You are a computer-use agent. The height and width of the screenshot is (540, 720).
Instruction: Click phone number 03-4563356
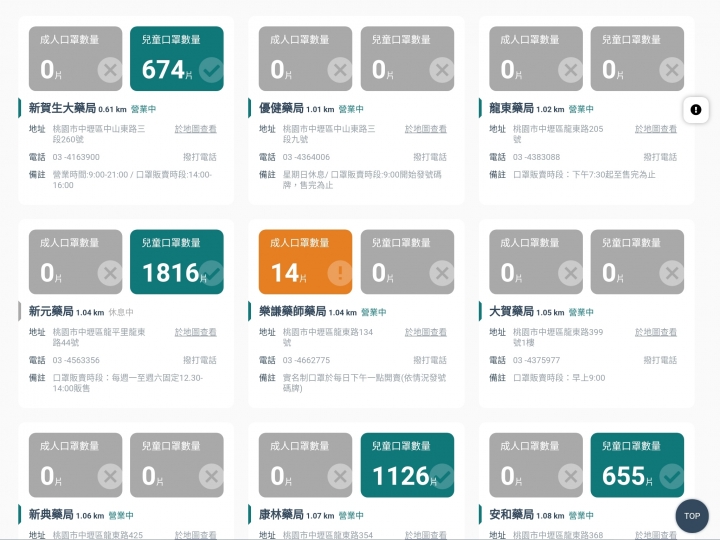pos(76,360)
